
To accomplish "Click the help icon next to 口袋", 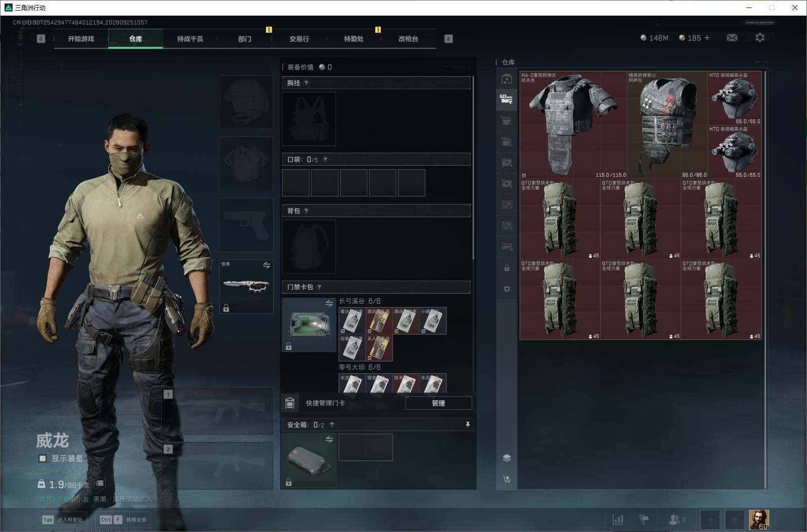I will click(x=325, y=160).
